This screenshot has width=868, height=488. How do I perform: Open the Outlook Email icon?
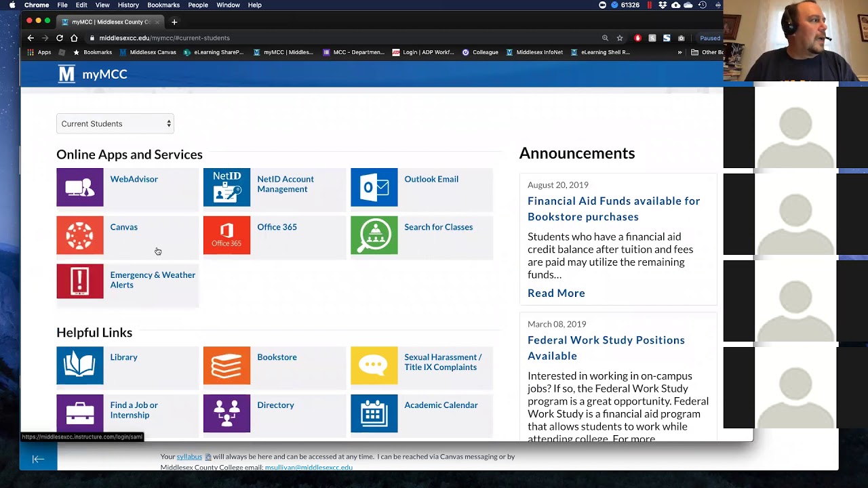pyautogui.click(x=374, y=187)
